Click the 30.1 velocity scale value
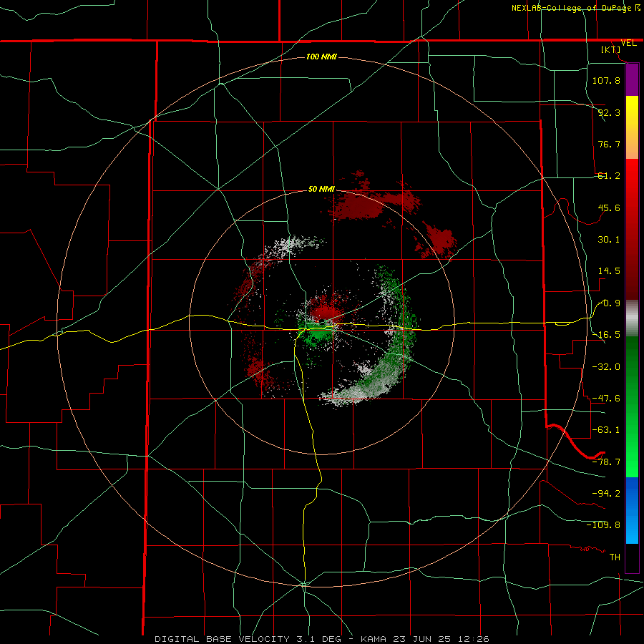The height and width of the screenshot is (644, 644). tap(609, 240)
